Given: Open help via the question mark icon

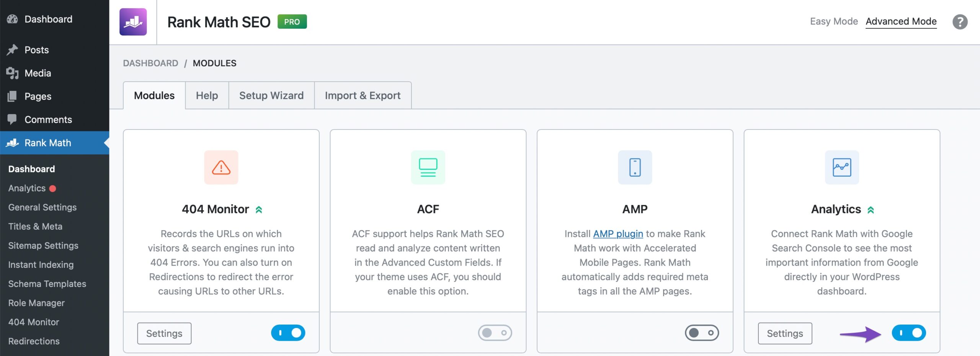Looking at the screenshot, I should click(960, 22).
